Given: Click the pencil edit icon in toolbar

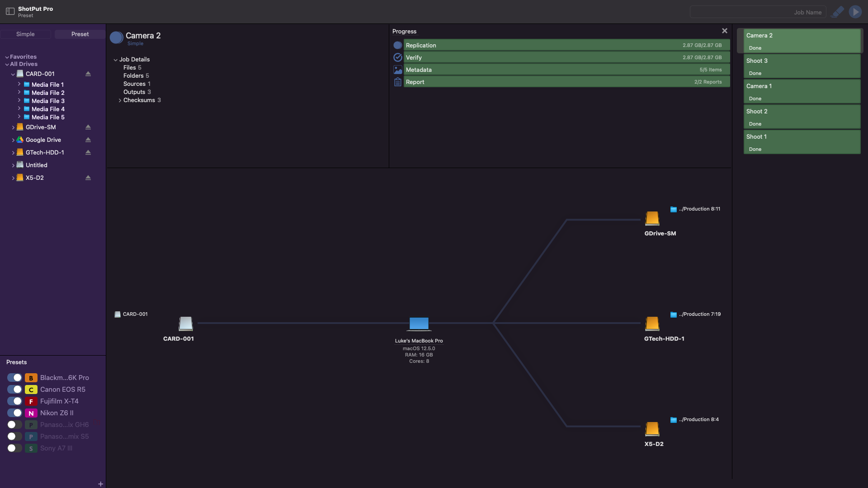Looking at the screenshot, I should 838,12.
